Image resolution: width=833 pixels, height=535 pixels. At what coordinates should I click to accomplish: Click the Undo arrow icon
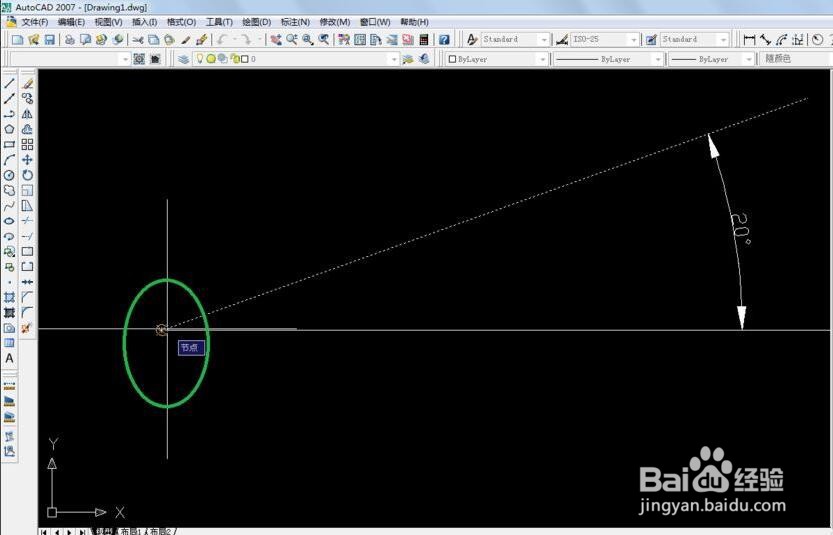pos(222,40)
